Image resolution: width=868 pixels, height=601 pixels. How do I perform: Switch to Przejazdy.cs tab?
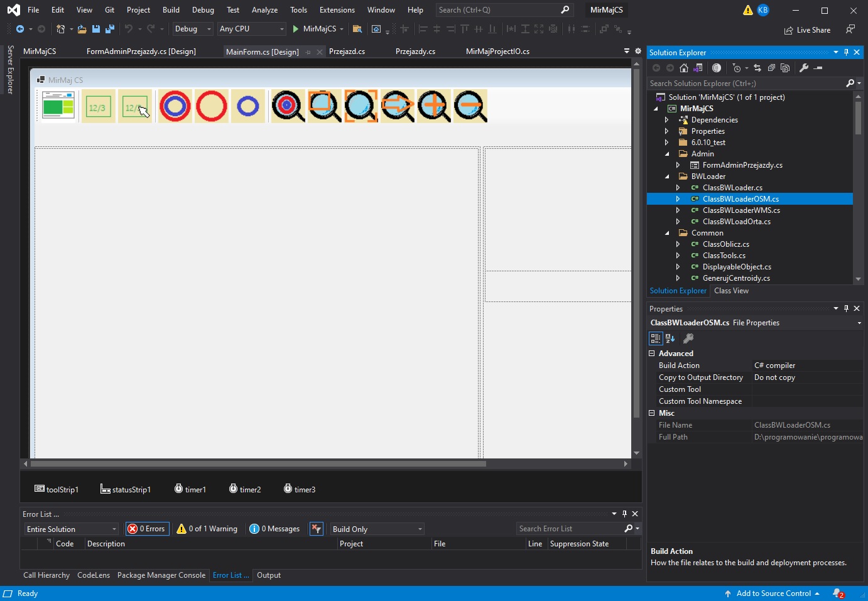[415, 51]
